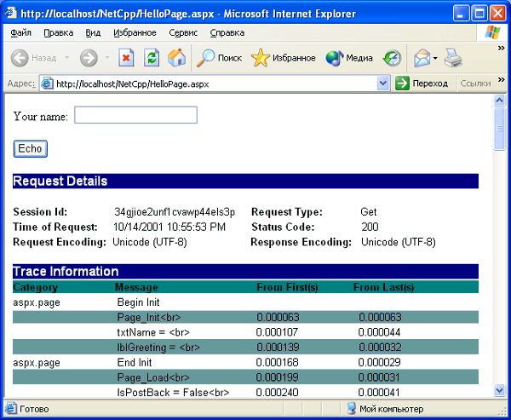Click the Stop loading icon

point(126,58)
